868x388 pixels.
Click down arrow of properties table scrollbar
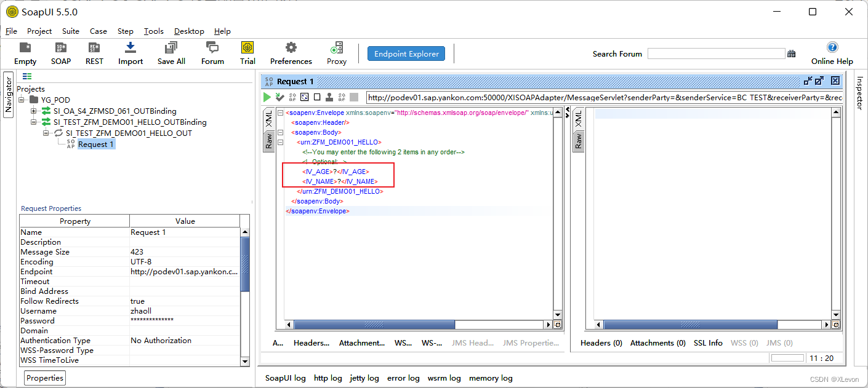245,362
